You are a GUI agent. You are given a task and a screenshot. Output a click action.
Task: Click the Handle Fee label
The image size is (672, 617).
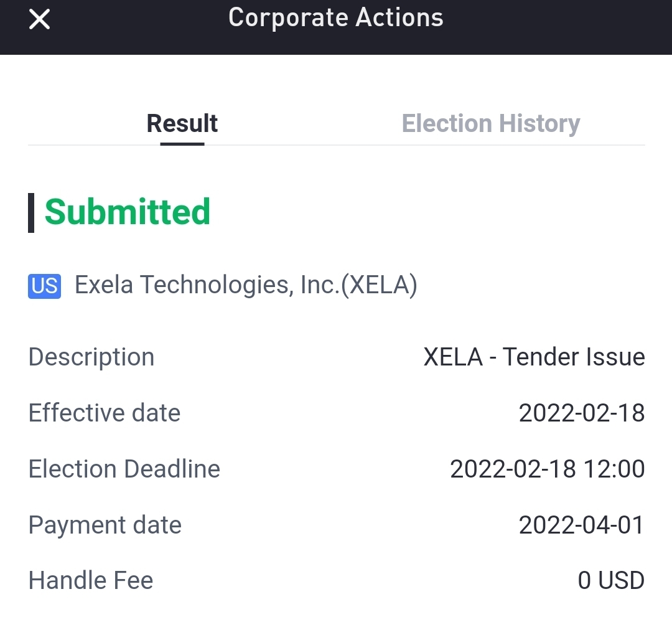(91, 581)
